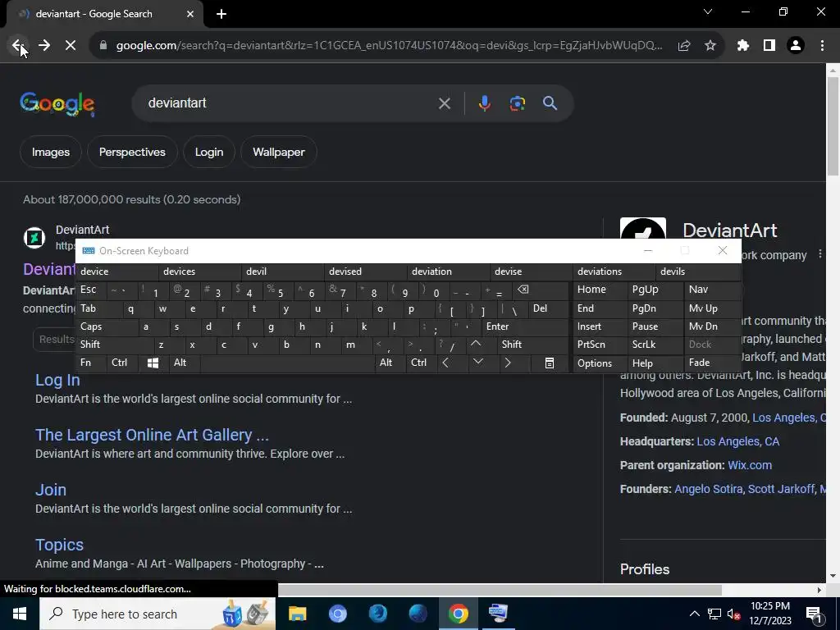Screen dimensions: 840x630
Task: Select the Perspectives filter chip
Action: click(x=132, y=152)
